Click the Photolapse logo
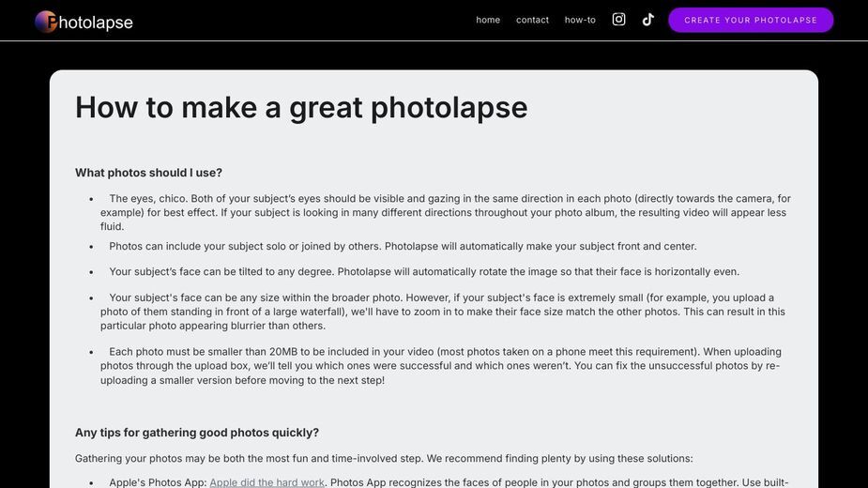 84,23
